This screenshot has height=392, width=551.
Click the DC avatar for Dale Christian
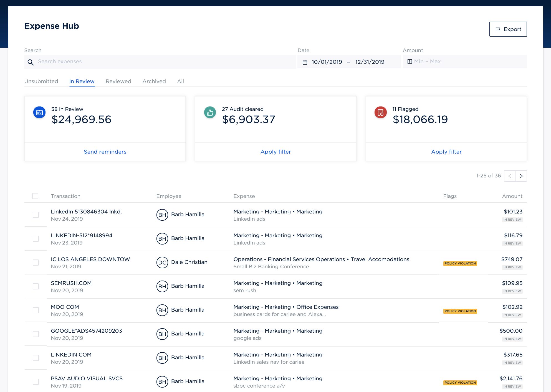162,263
